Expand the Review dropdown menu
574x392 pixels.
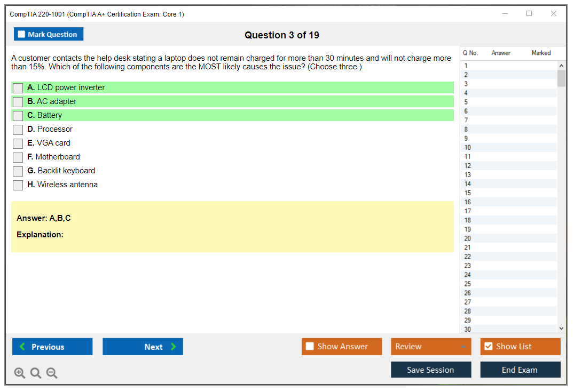click(x=462, y=347)
